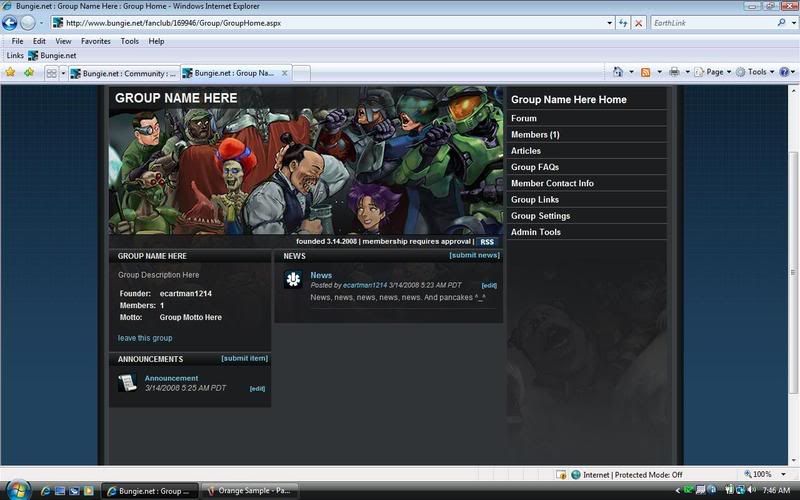Open the Quick Tabs dropdown arrow
Screen dimensions: 800x500
(x=63, y=73)
